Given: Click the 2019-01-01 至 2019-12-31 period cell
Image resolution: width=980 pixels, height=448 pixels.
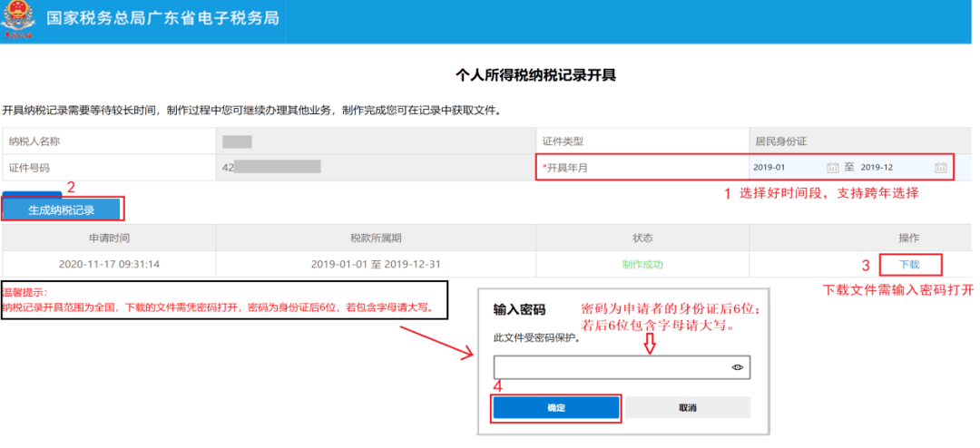Looking at the screenshot, I should pyautogui.click(x=376, y=264).
